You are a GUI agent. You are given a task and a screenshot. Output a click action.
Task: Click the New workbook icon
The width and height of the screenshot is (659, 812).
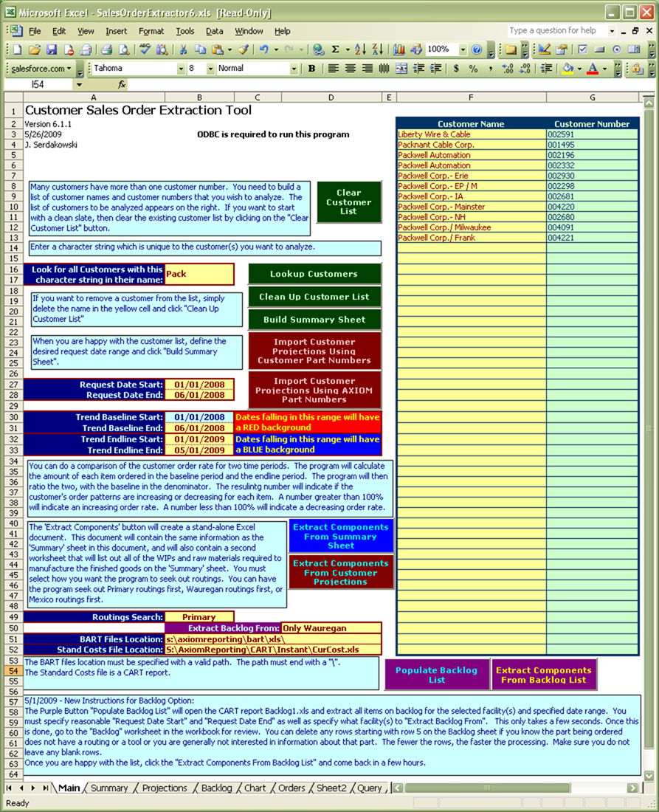[x=17, y=49]
